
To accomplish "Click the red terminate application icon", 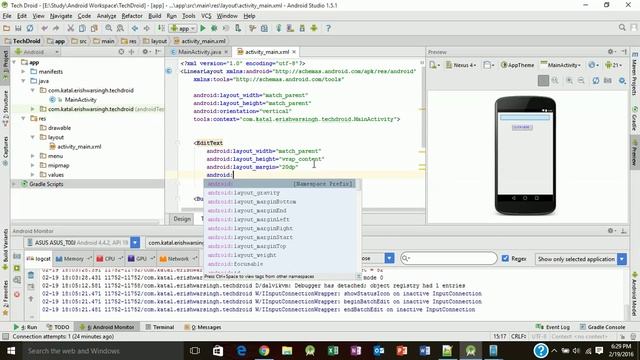I will click(x=17, y=294).
